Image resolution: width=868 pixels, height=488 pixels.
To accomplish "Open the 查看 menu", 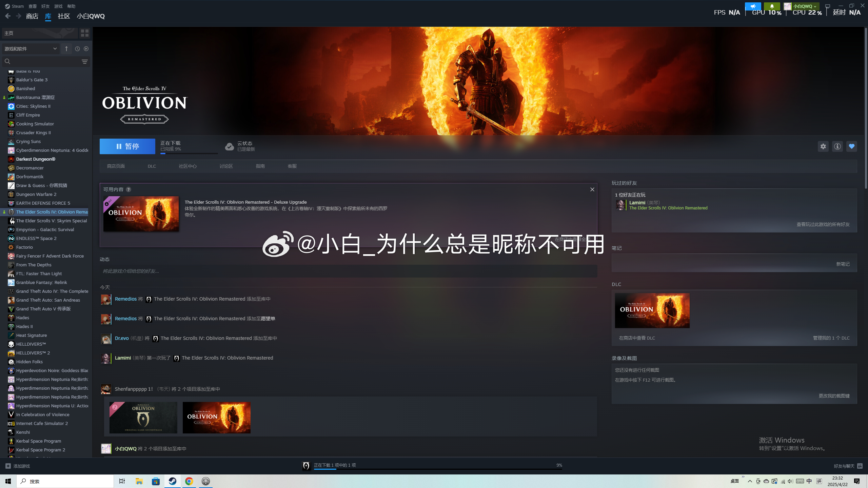I will (x=33, y=6).
